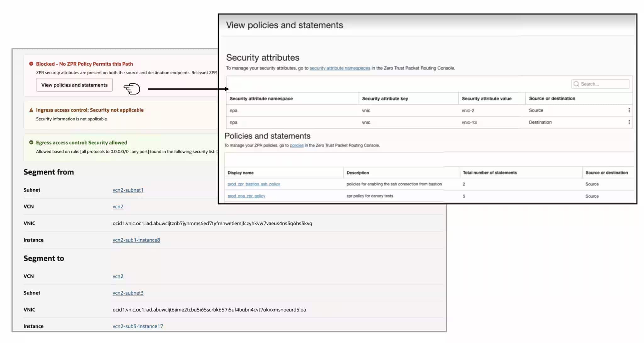644x343 pixels.
Task: Click the ingress warning triangle icon
Action: (x=31, y=110)
